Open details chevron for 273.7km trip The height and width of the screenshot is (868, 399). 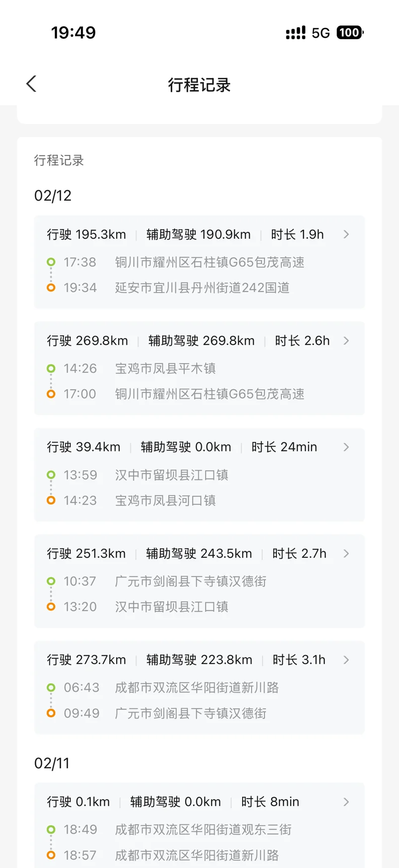(346, 660)
